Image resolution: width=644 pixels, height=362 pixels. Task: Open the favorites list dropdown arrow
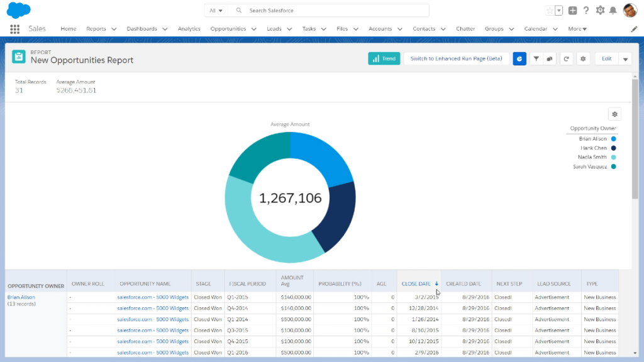pos(559,11)
